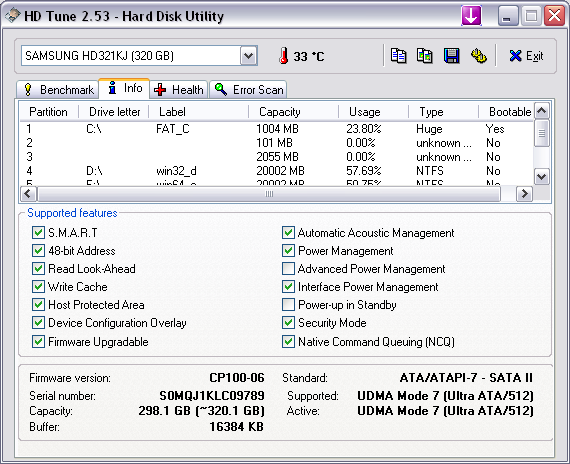Toggle the Host Protected Area checkbox
The height and width of the screenshot is (464, 570).
coord(38,304)
